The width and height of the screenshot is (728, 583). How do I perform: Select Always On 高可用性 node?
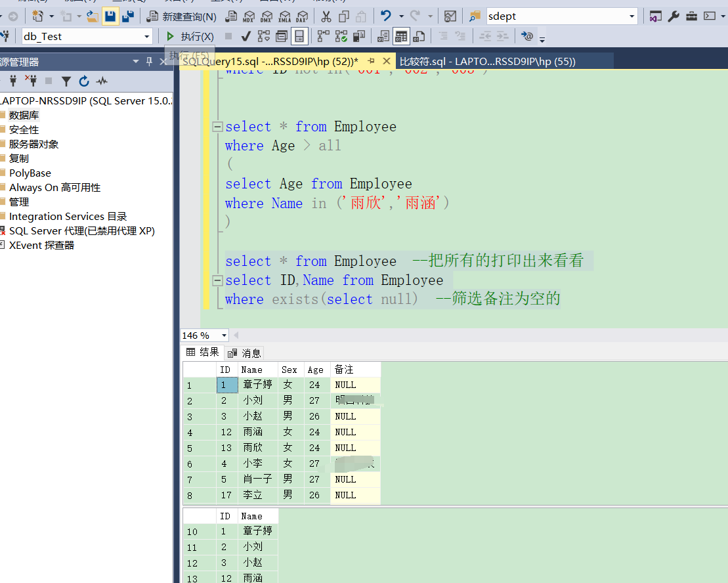click(x=54, y=188)
